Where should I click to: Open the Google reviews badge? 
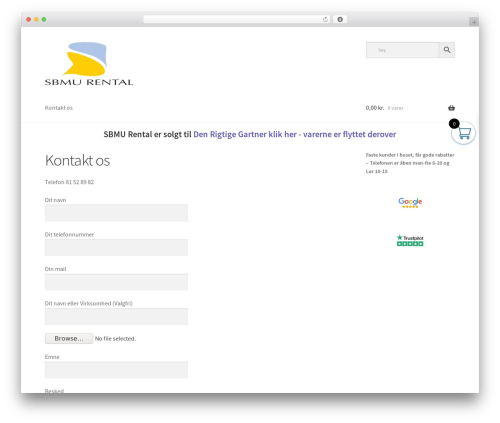(410, 202)
